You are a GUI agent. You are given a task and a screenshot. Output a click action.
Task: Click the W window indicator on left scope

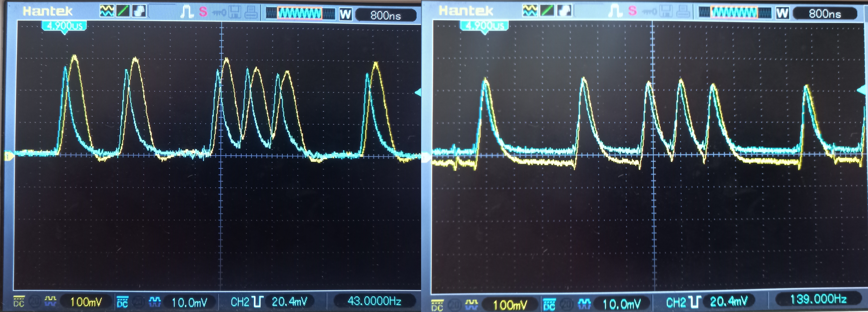point(345,14)
